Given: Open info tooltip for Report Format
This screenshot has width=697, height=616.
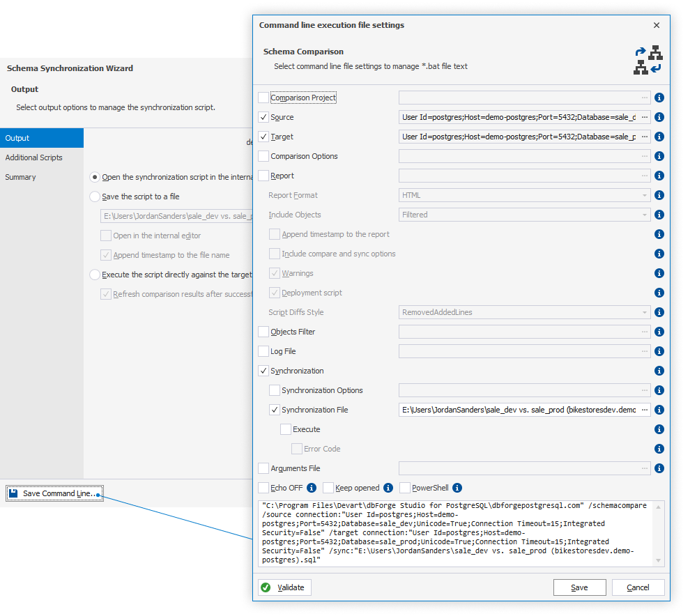Looking at the screenshot, I should click(x=659, y=195).
